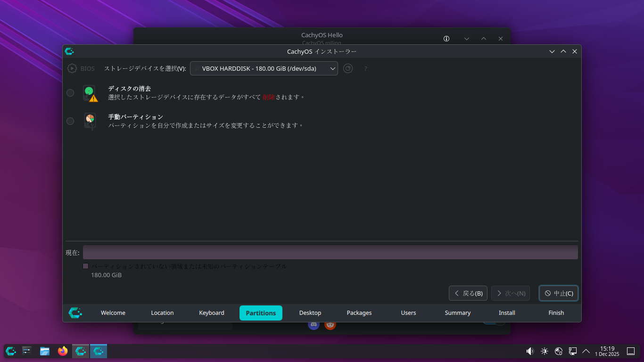The width and height of the screenshot is (644, 362).
Task: Maximize the CachyOS Hello window
Action: point(484,39)
